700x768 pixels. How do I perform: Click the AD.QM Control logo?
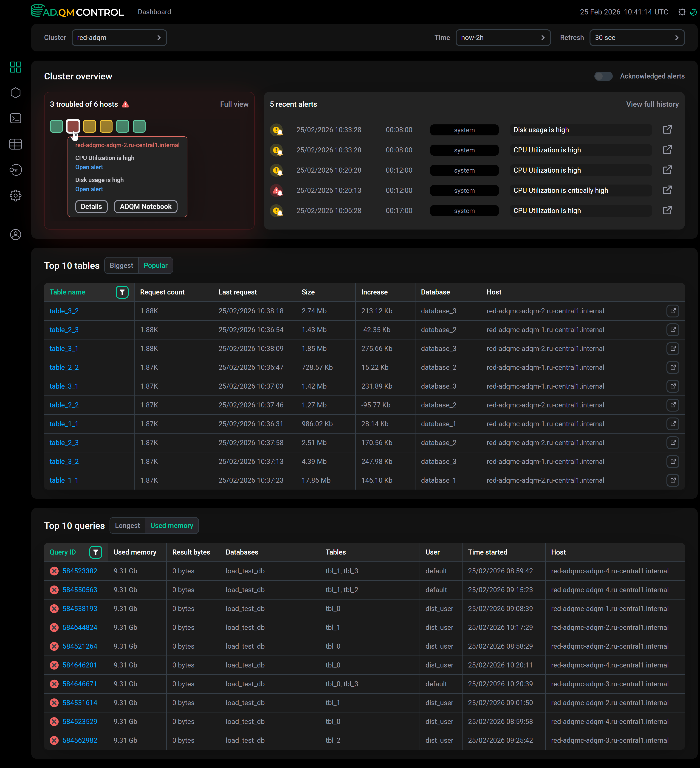77,11
